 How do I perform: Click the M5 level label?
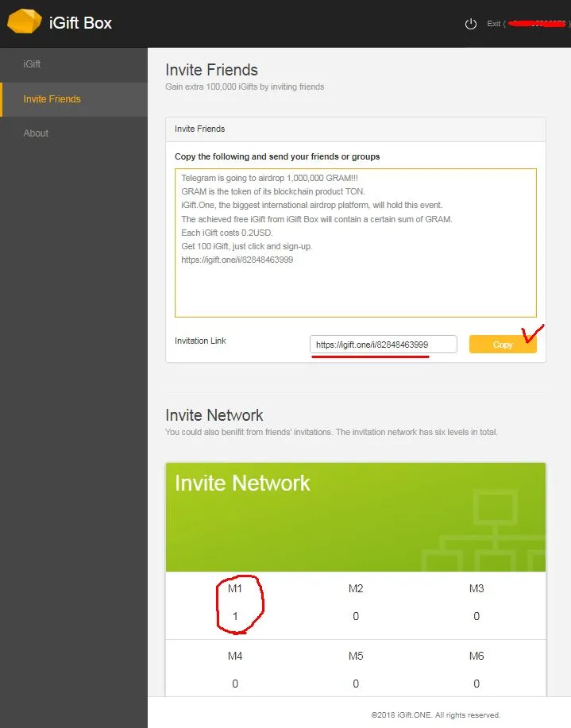(x=356, y=656)
